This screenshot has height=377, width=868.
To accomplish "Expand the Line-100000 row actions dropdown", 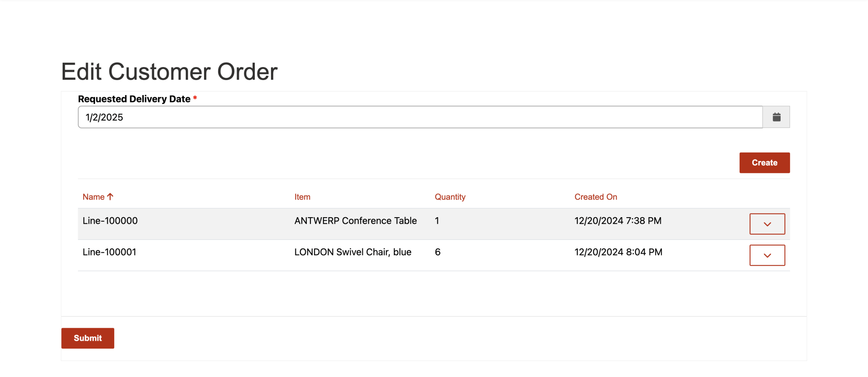I will pos(767,224).
